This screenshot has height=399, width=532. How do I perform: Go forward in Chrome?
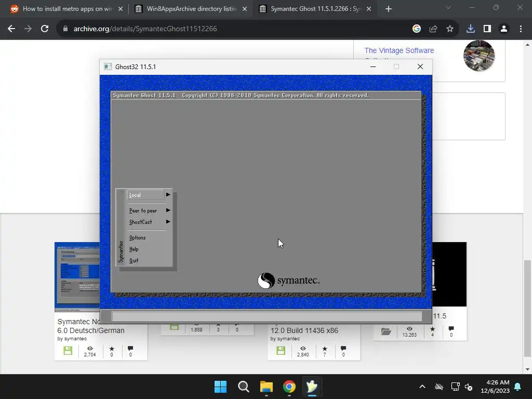click(x=28, y=29)
